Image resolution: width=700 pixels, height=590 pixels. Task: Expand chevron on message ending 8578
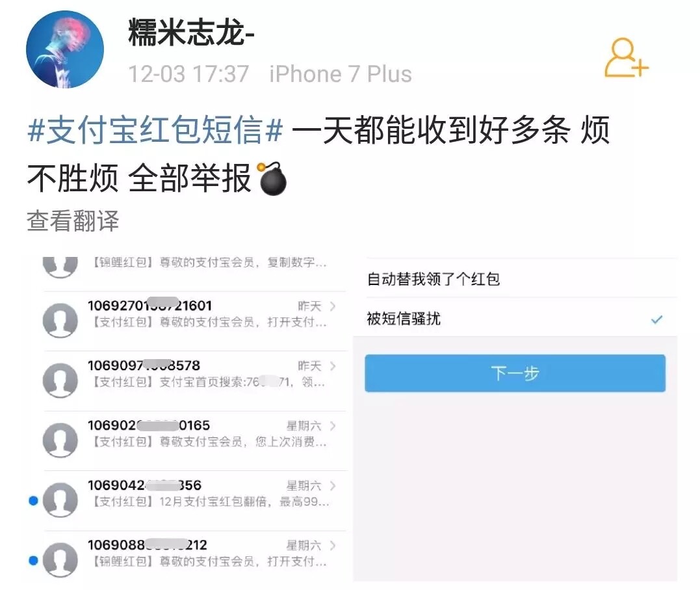coord(333,366)
